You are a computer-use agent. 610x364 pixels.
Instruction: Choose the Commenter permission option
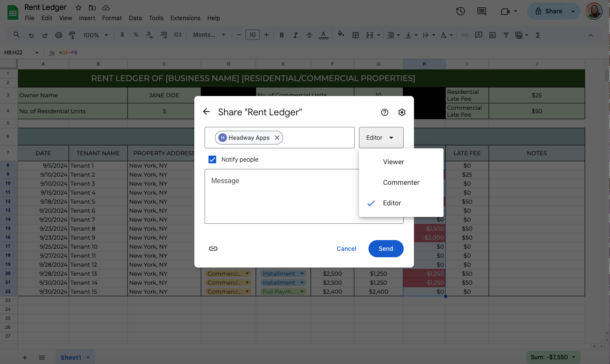click(401, 183)
